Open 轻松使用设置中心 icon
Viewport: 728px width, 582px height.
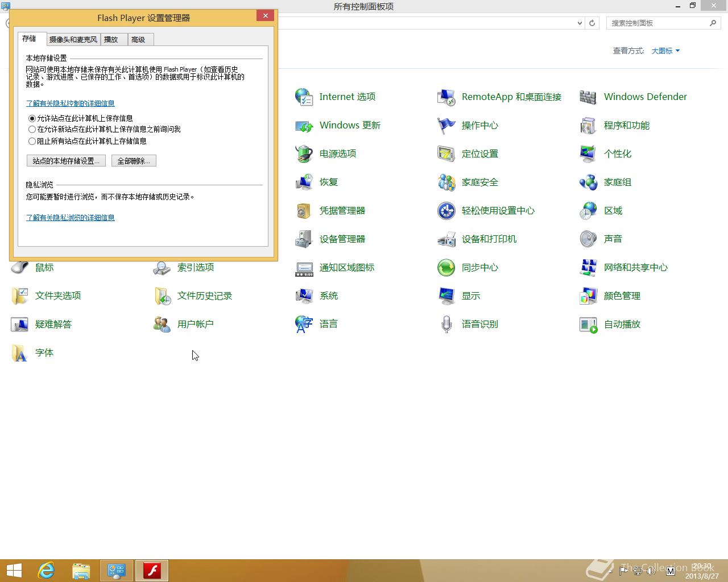pyautogui.click(x=446, y=210)
